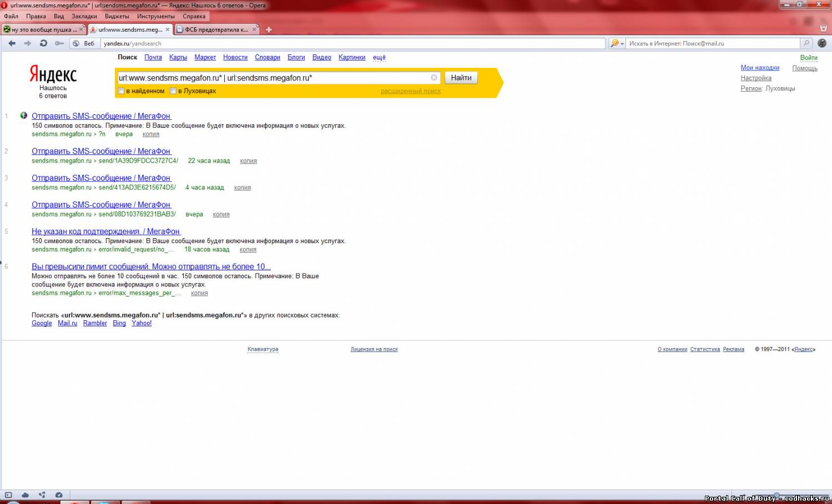Click the Веб globe badge in address bar
Screen dimensions: 832x504
[x=84, y=43]
